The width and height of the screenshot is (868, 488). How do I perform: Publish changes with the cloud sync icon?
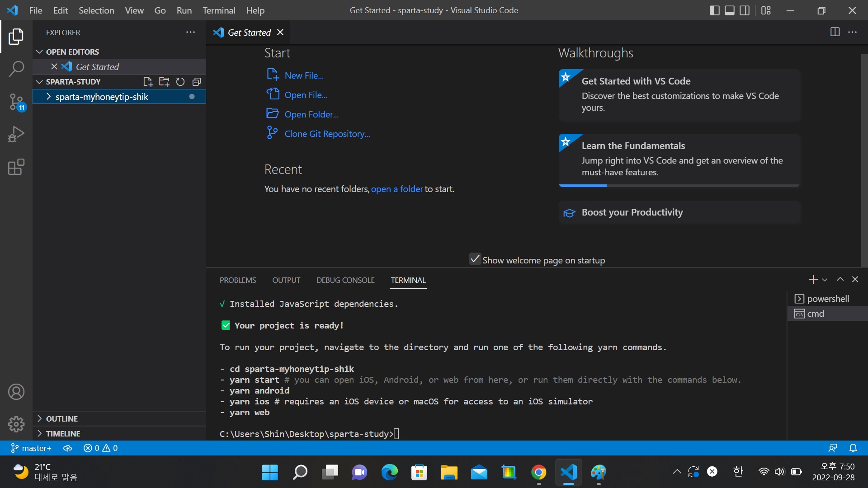point(67,448)
